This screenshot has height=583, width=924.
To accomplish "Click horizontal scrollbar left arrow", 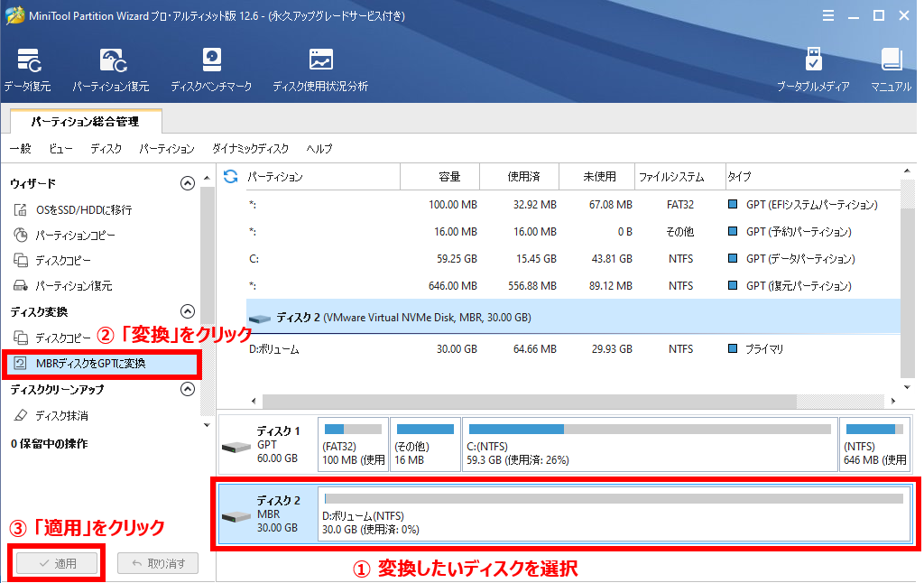I will click(254, 401).
